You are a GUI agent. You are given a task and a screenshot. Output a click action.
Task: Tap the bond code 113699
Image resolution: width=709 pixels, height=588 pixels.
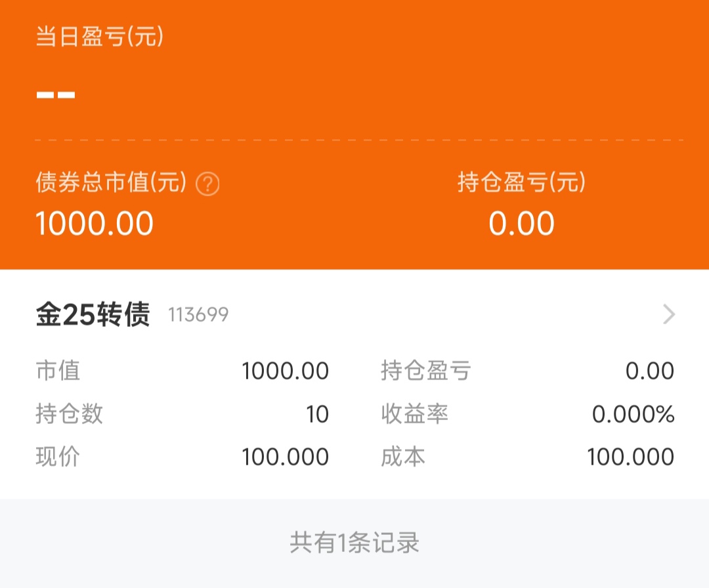coord(198,316)
